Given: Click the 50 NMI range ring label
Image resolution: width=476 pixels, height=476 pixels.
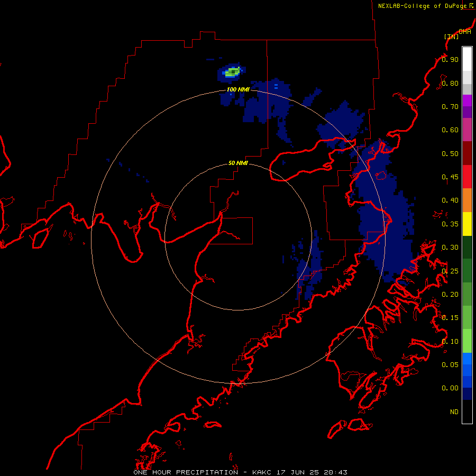Looking at the screenshot, I should (238, 163).
